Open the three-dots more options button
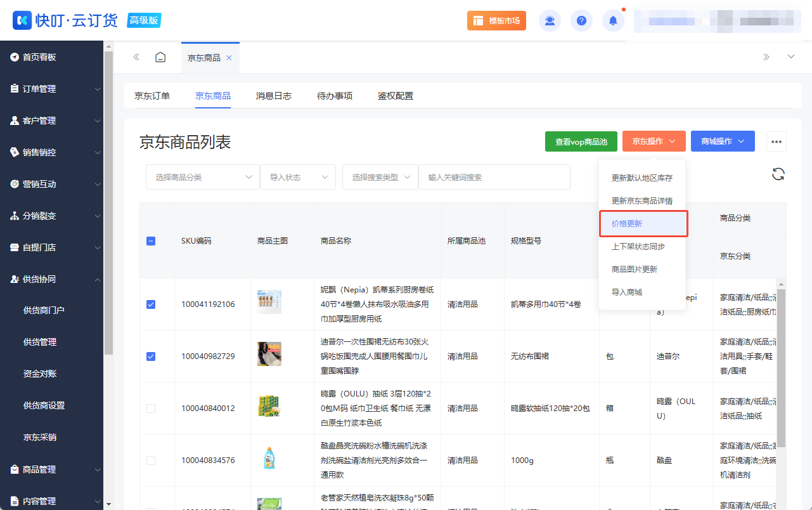This screenshot has width=812, height=510. [x=777, y=141]
